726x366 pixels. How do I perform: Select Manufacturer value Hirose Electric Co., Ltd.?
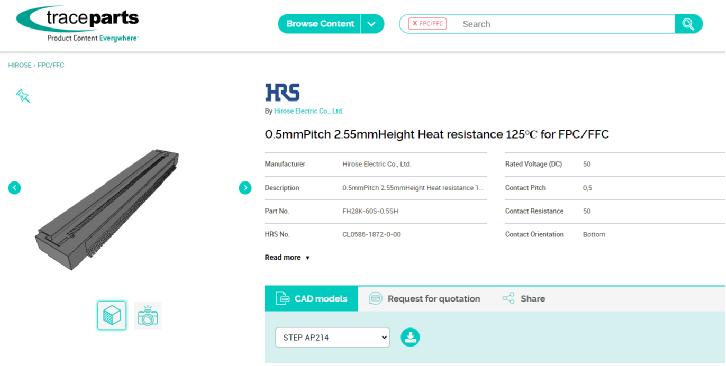pyautogui.click(x=376, y=164)
